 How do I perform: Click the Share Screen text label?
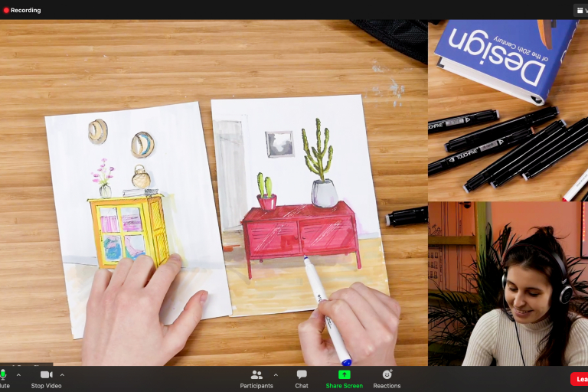(344, 386)
